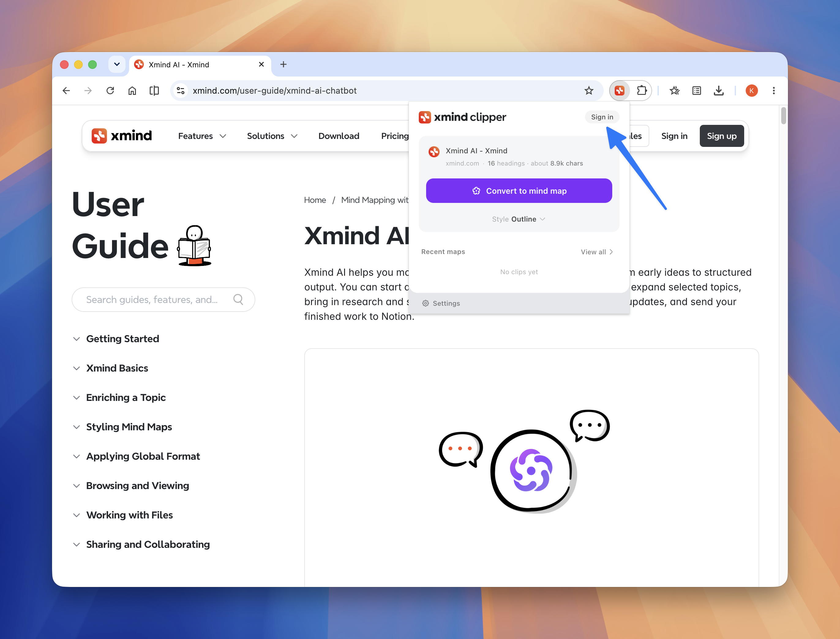
Task: View site information icon in address bar
Action: click(180, 91)
